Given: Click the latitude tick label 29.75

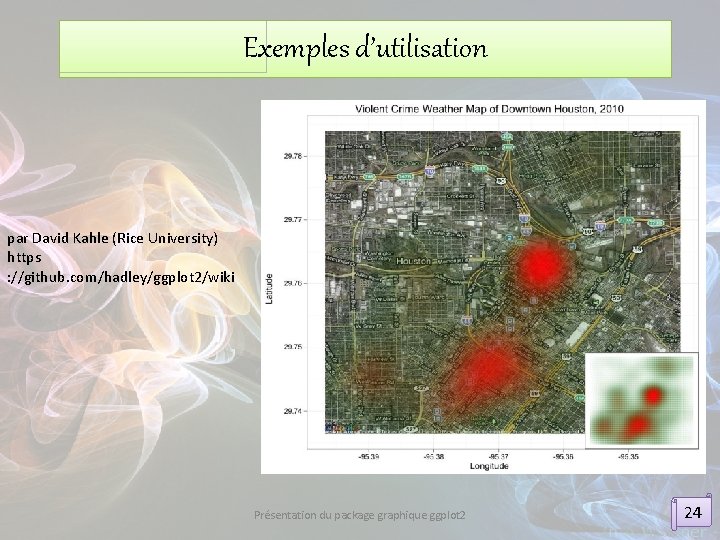Looking at the screenshot, I should point(293,347).
